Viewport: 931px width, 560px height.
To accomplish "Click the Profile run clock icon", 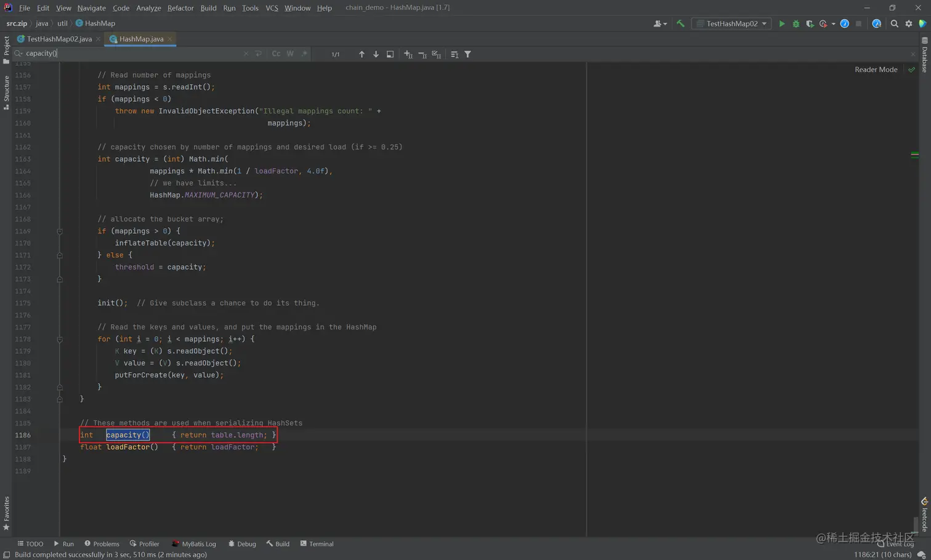I will (x=823, y=23).
